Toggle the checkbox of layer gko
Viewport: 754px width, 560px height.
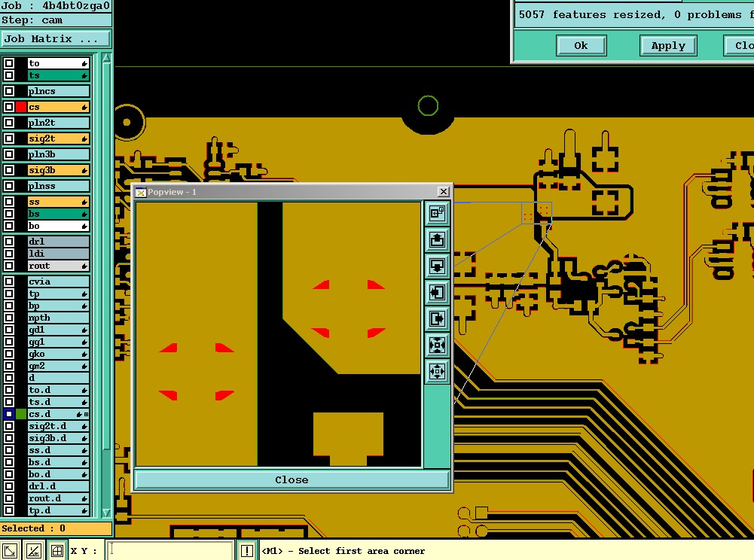[8, 354]
